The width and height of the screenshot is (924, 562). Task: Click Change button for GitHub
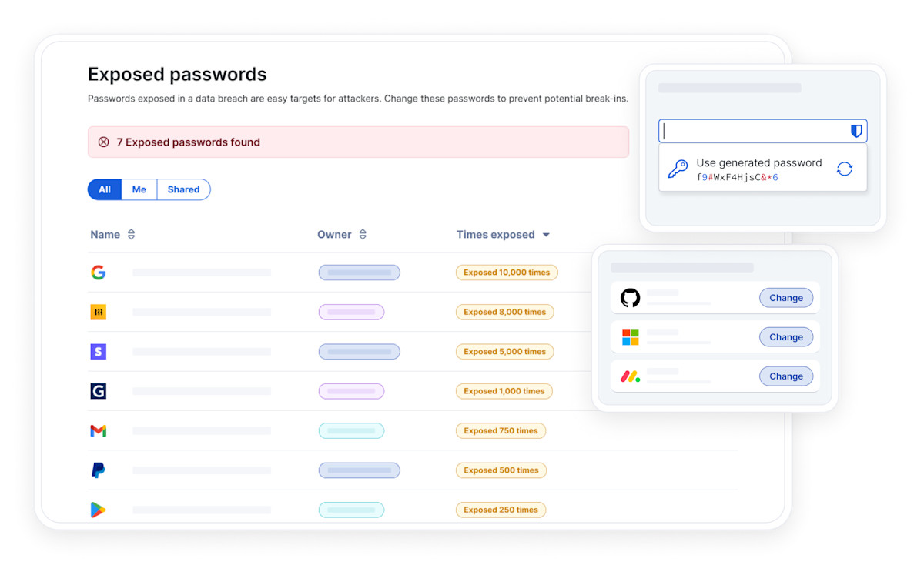click(785, 298)
